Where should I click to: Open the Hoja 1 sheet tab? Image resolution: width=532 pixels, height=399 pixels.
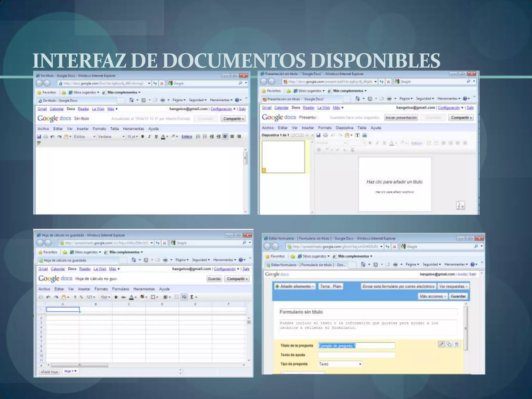[70, 371]
